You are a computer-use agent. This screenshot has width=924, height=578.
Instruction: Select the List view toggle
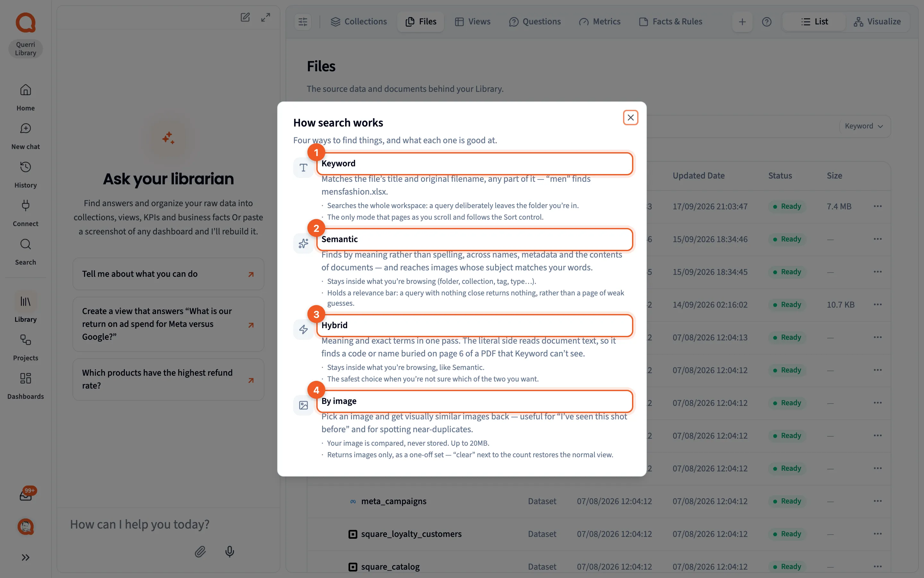(x=814, y=22)
